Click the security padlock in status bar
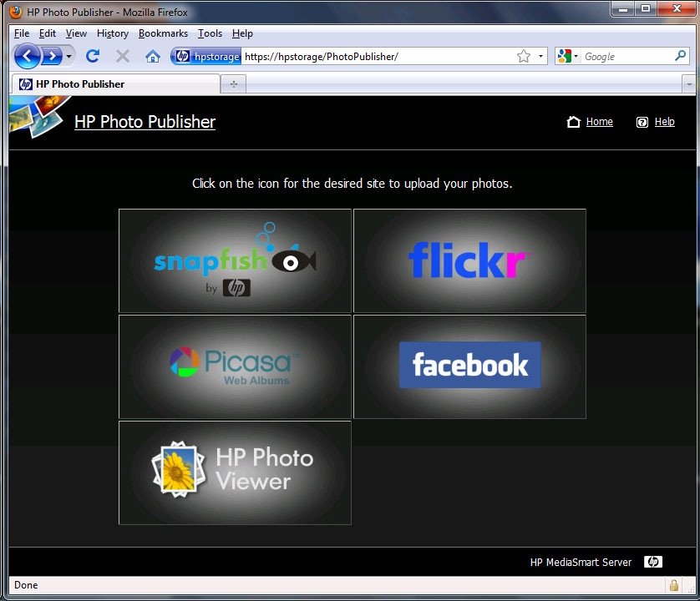Screen dimensions: 700x601 tap(673, 585)
